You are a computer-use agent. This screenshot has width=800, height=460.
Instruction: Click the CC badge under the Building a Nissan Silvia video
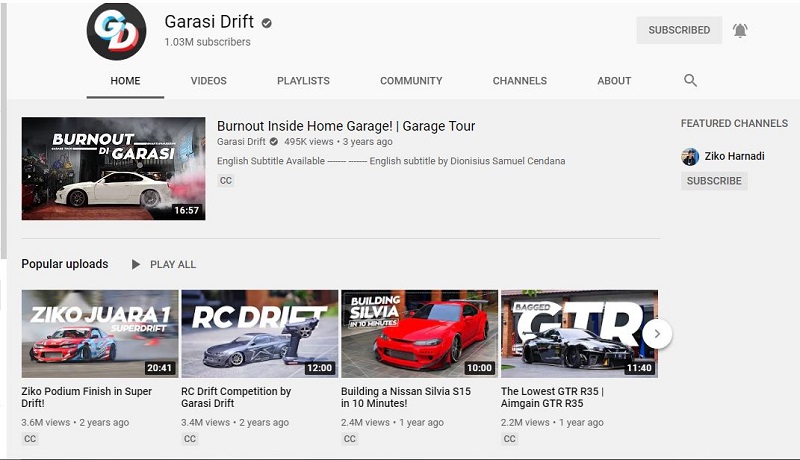[349, 439]
